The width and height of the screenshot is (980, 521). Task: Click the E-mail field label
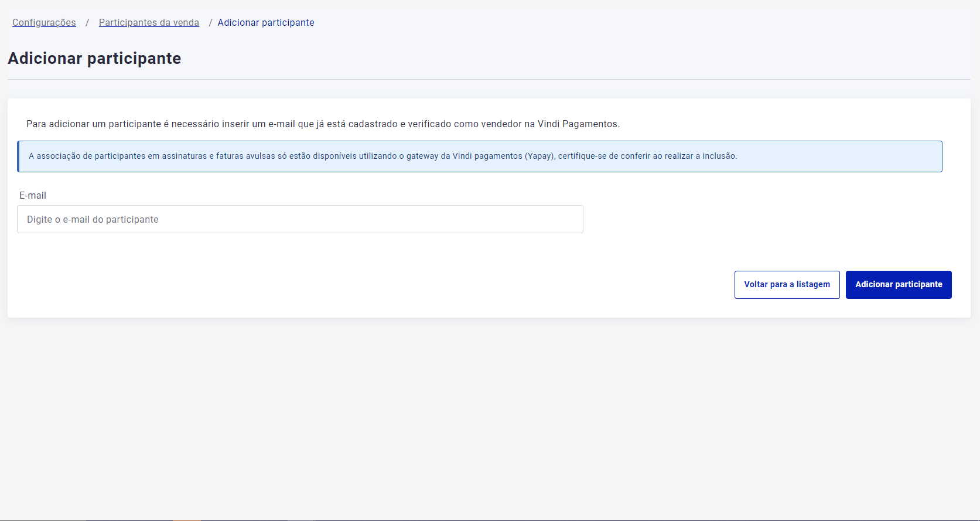pos(33,195)
